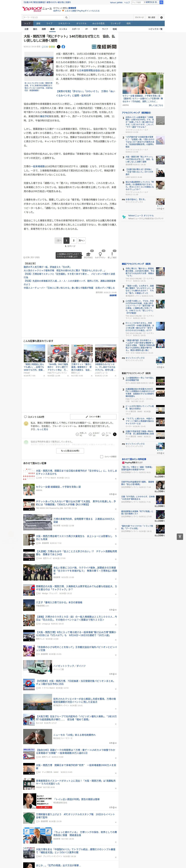Viewport: 186px width, 868px height.
Task: Click the ログイン link
Action: pos(57,11)
